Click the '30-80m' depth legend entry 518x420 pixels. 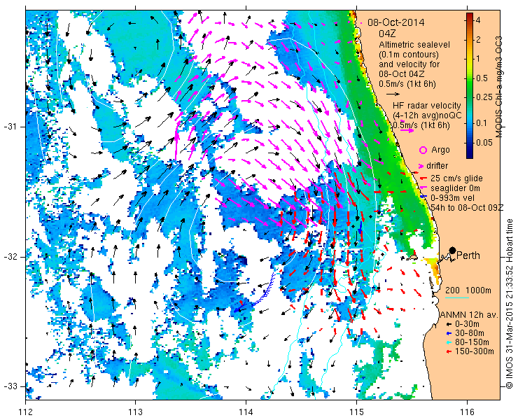[470, 333]
